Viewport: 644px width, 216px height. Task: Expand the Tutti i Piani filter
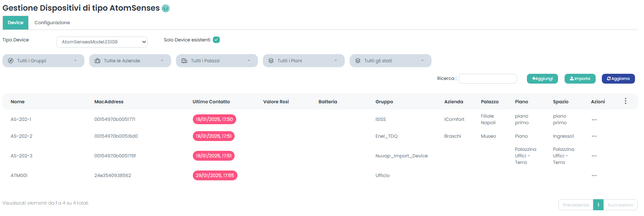304,61
